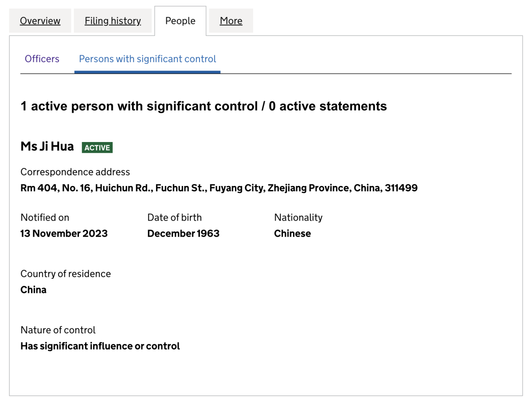Click the Nationality label

coord(298,217)
